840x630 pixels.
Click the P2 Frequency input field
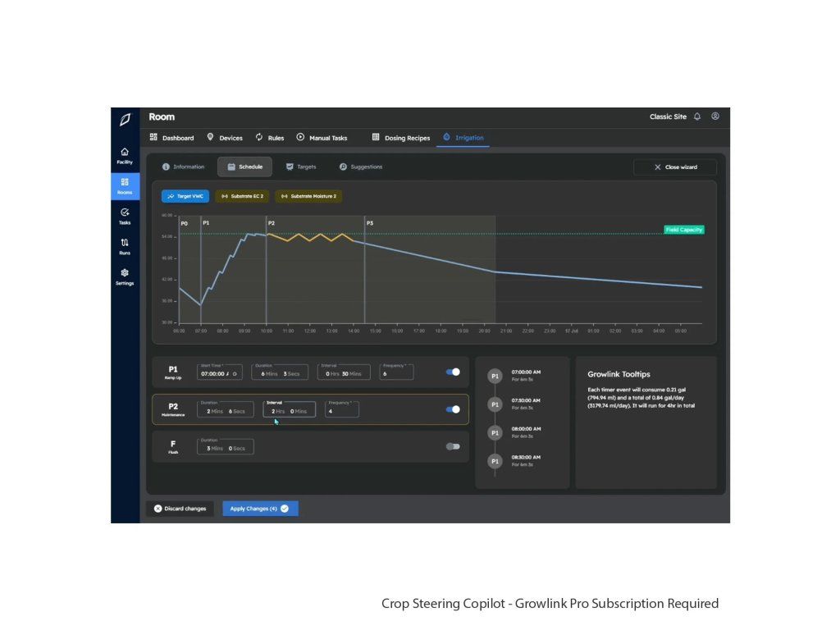(x=342, y=410)
